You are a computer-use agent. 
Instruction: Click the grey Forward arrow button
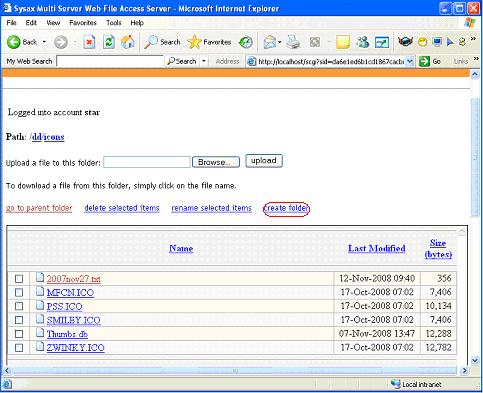(x=61, y=42)
